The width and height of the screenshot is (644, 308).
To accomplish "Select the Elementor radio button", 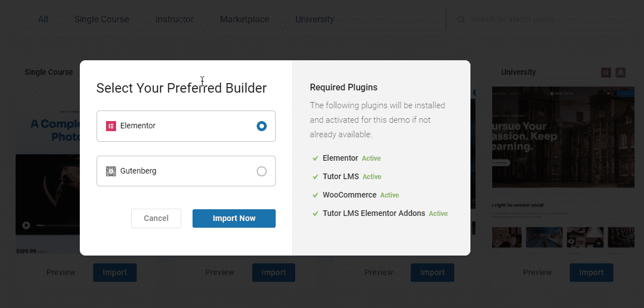I will tap(262, 126).
